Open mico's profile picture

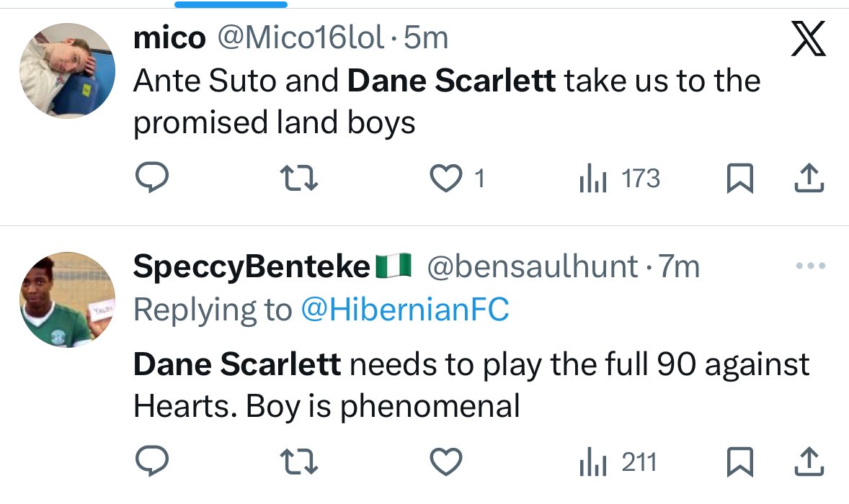point(67,71)
